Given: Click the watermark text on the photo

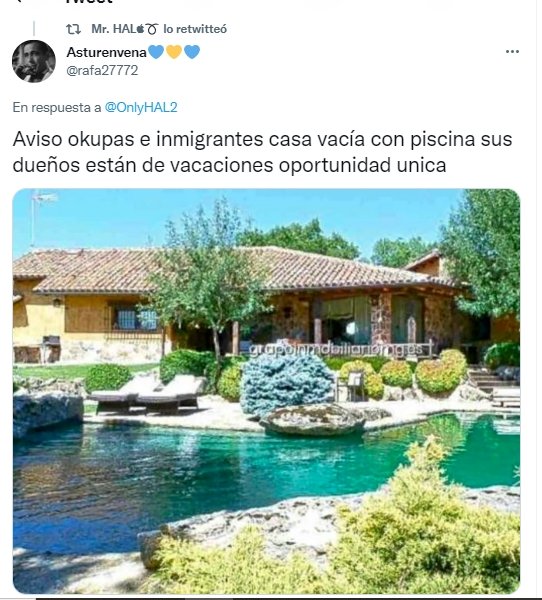Looking at the screenshot, I should click(336, 350).
